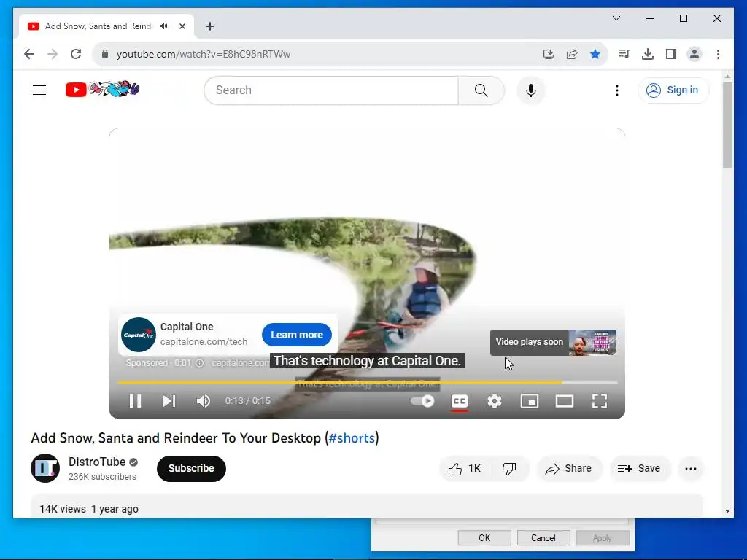
Task: Pause the video
Action: click(135, 401)
